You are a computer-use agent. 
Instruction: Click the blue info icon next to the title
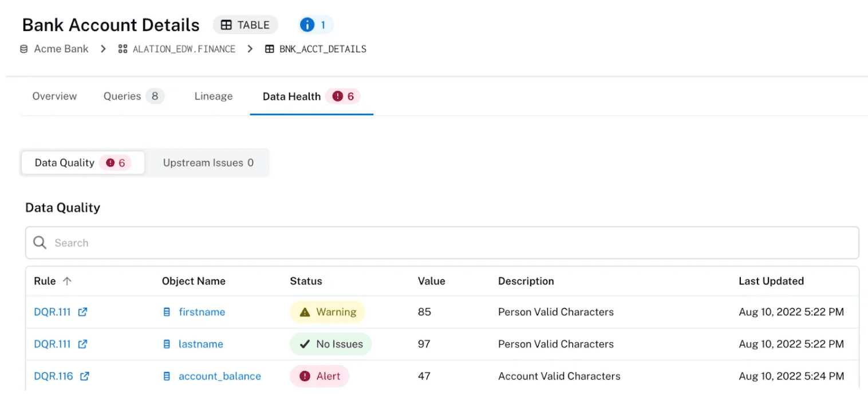308,24
